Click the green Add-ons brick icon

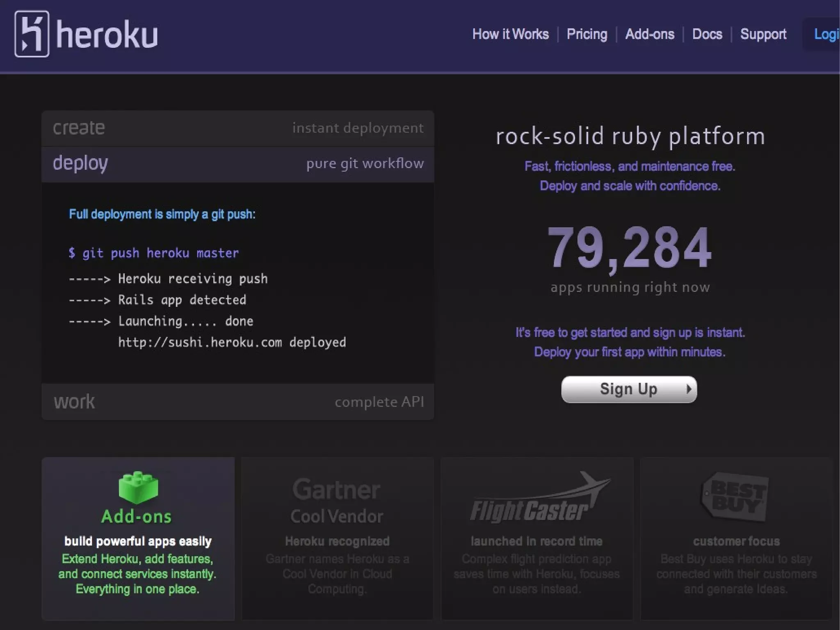coord(138,487)
